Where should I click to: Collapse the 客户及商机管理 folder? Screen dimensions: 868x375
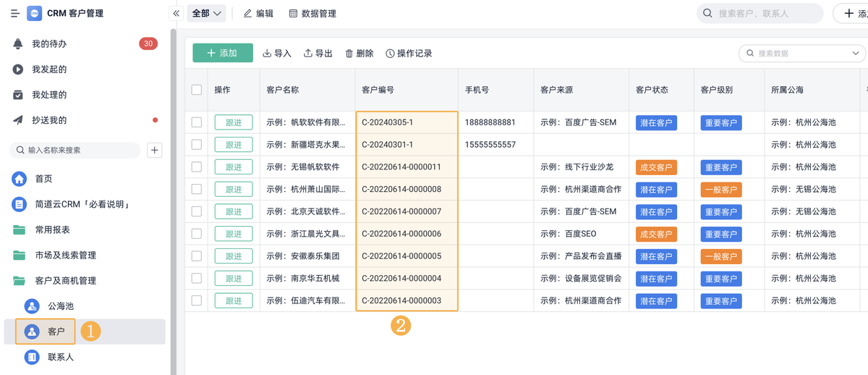coord(65,281)
